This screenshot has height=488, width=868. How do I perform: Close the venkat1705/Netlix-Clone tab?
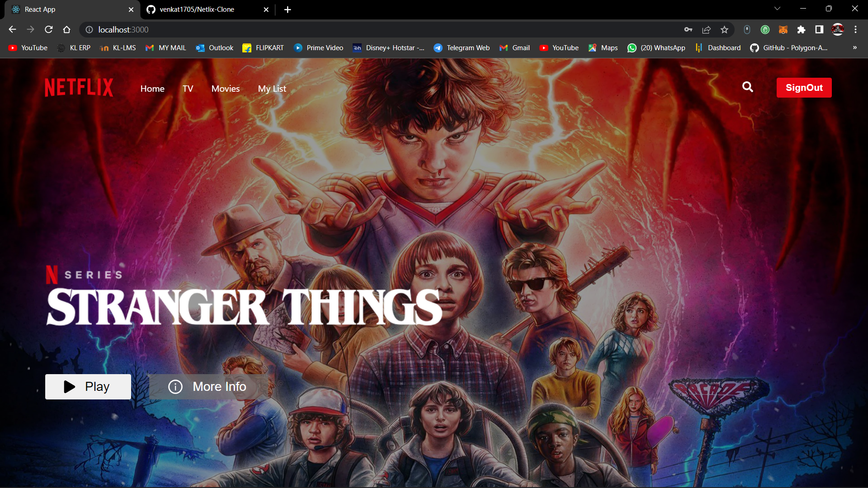point(266,9)
